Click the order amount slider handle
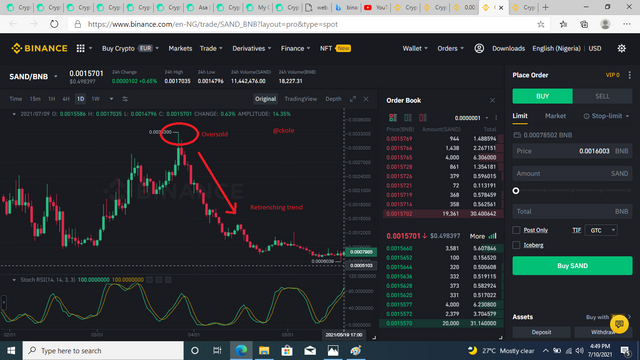 pos(516,191)
